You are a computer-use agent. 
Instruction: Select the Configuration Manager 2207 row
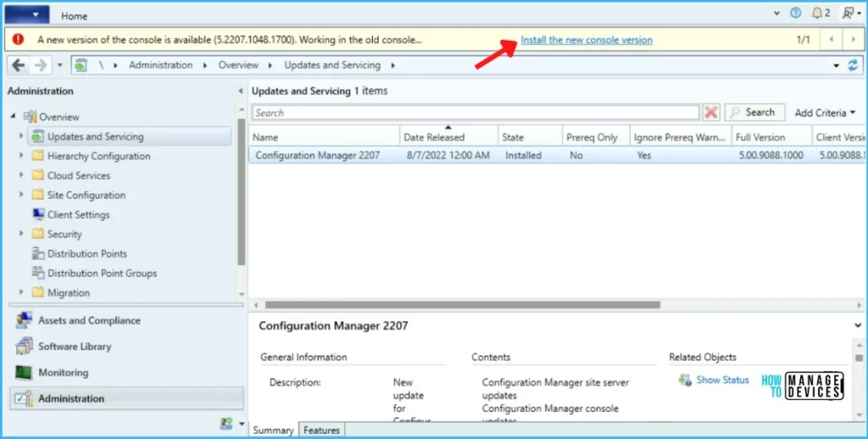tap(558, 156)
